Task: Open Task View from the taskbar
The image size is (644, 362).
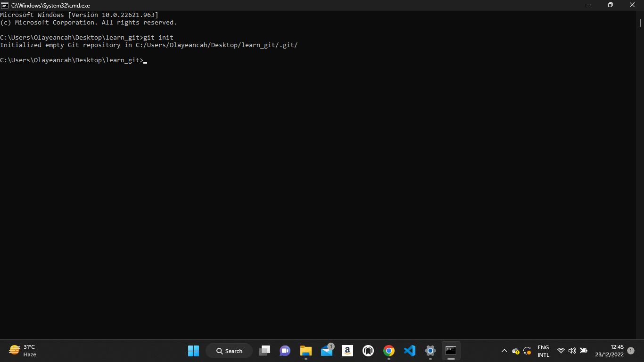Action: [264, 351]
